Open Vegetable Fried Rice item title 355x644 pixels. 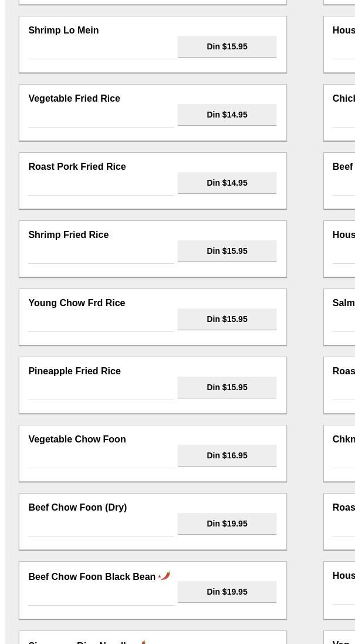74,99
